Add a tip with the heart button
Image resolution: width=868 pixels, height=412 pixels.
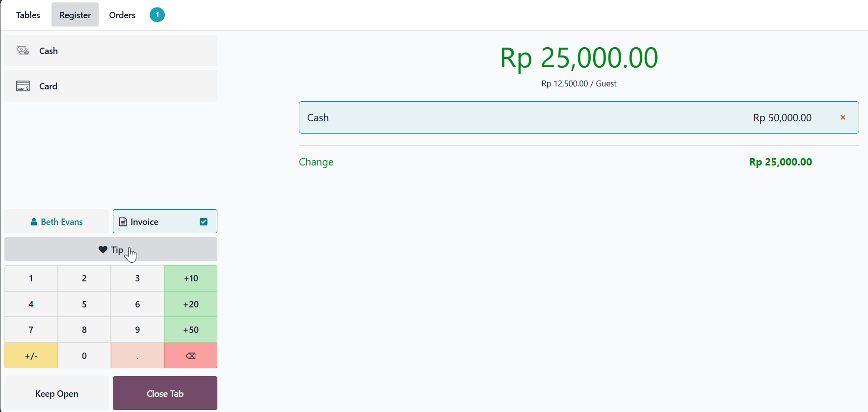point(110,249)
